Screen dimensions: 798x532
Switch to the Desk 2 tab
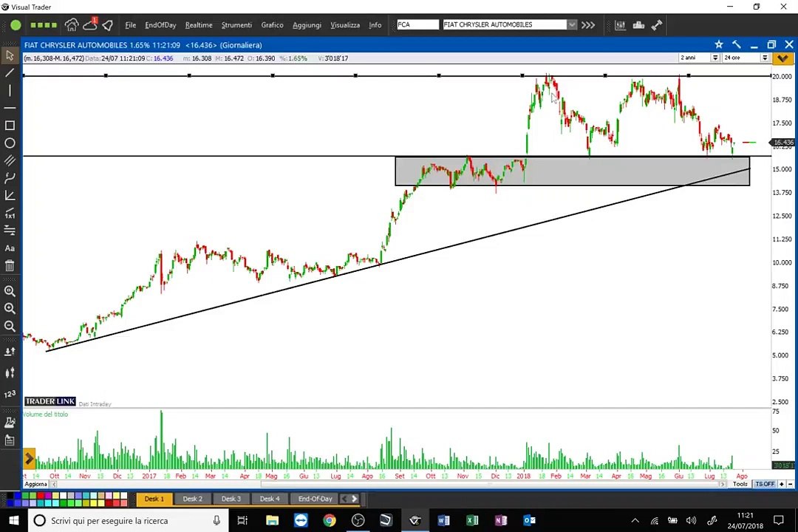(x=193, y=499)
